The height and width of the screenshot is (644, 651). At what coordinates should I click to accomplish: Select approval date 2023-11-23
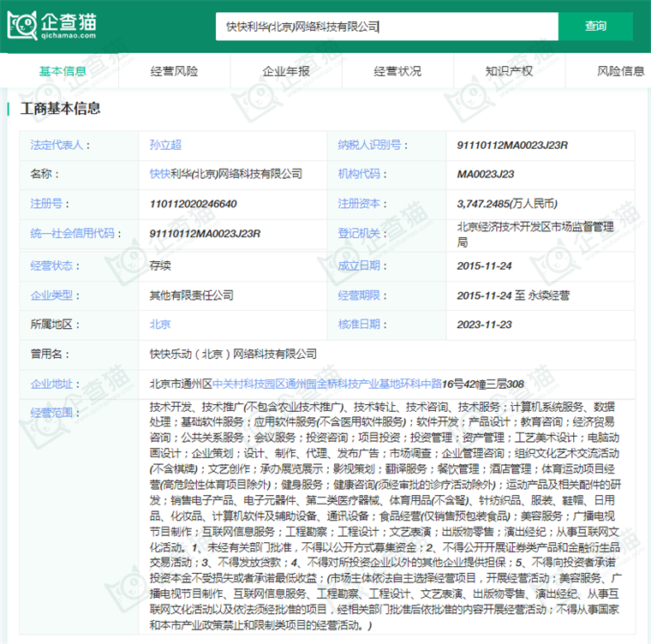click(485, 325)
